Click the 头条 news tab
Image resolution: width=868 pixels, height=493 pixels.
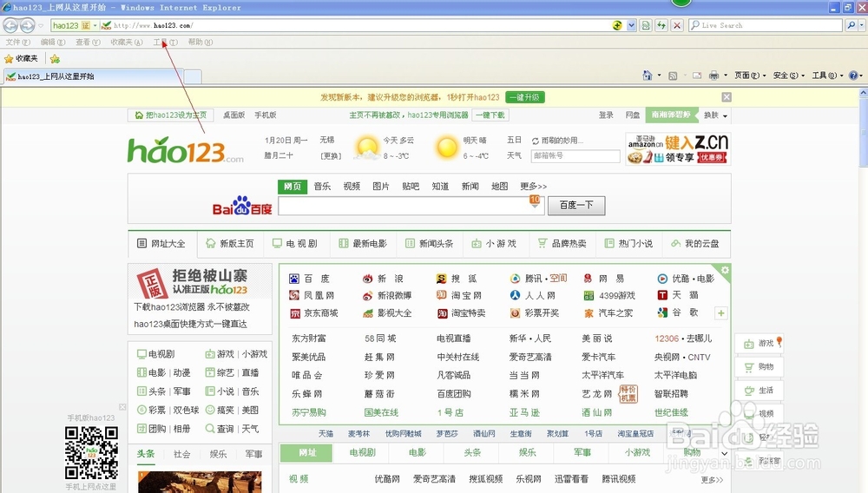point(146,454)
